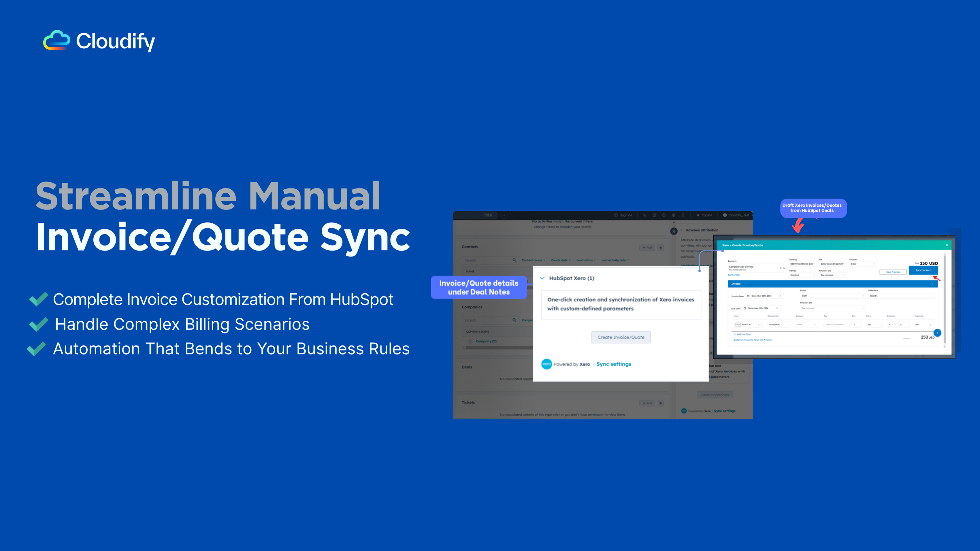The height and width of the screenshot is (551, 980).
Task: Open the Contact owner filter dropdown
Action: point(533,260)
